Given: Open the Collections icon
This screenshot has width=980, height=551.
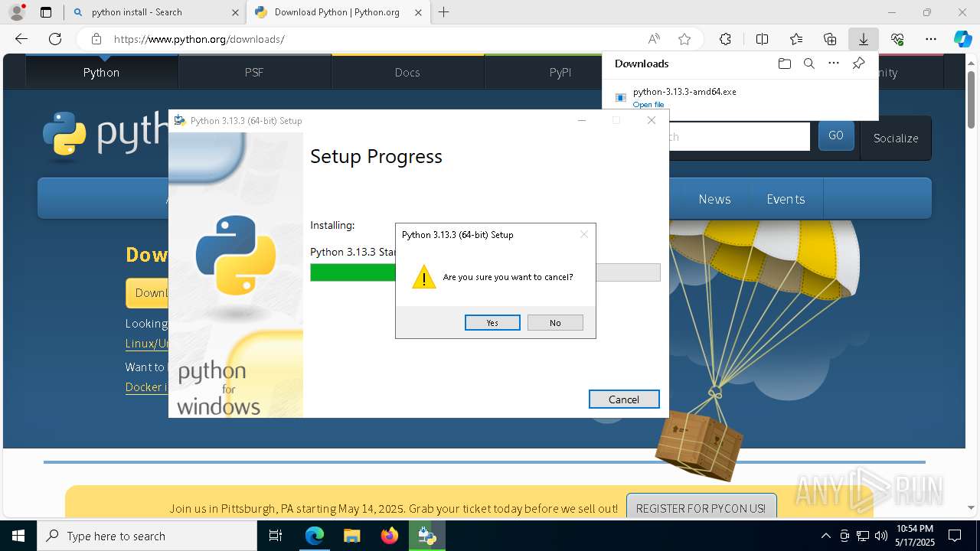Looking at the screenshot, I should (x=830, y=39).
